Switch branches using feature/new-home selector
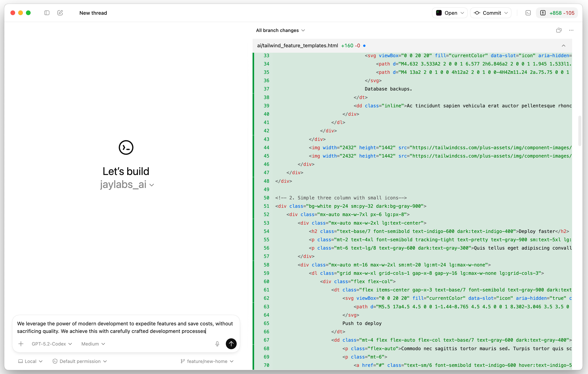588x374 pixels. tap(207, 361)
